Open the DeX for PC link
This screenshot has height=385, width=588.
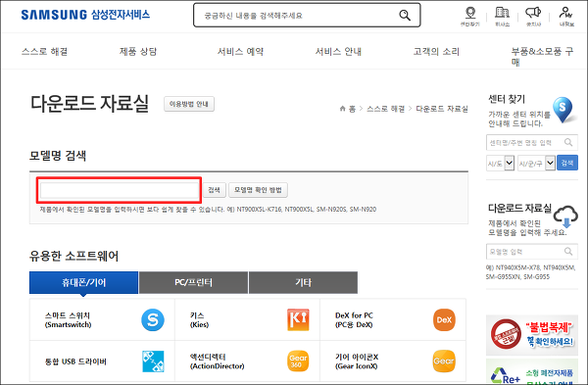(354, 319)
